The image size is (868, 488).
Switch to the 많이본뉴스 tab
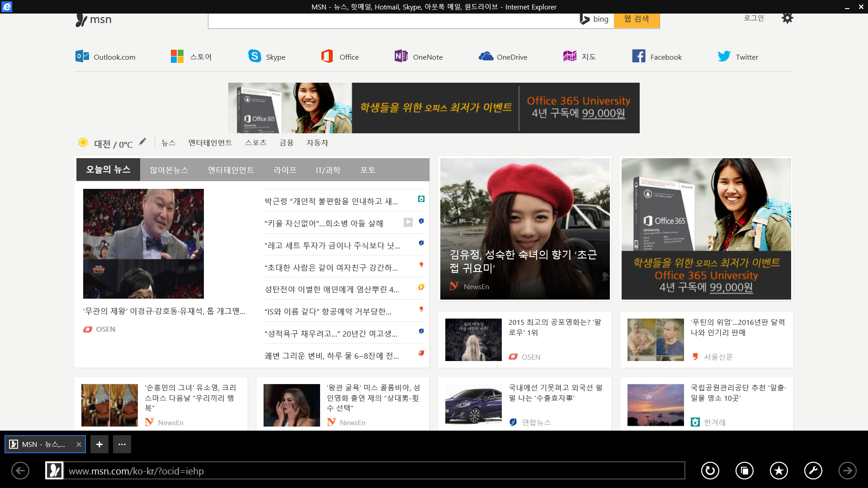[x=169, y=170]
